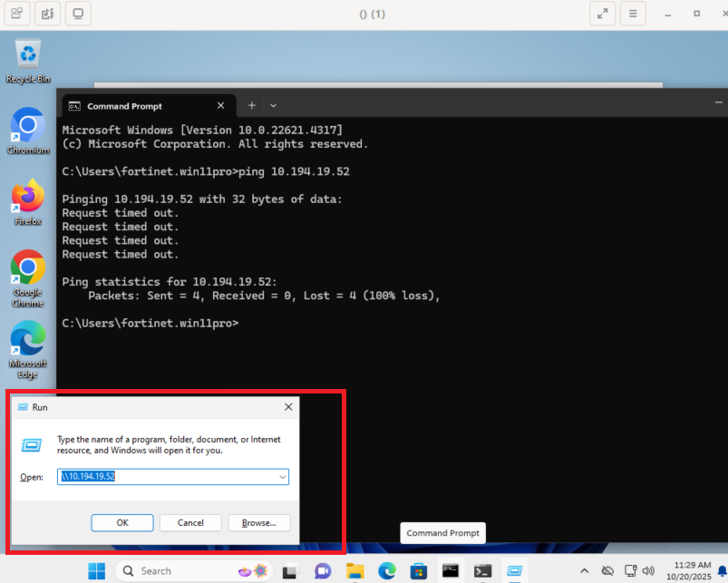This screenshot has height=583, width=728.
Task: Open Task View in the taskbar
Action: (290, 571)
